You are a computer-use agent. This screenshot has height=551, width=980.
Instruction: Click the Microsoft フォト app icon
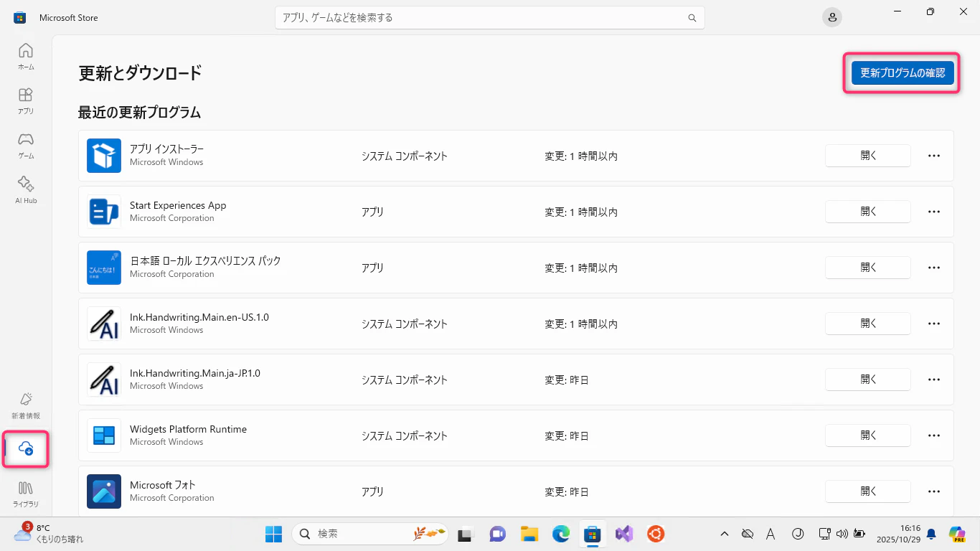[104, 491]
